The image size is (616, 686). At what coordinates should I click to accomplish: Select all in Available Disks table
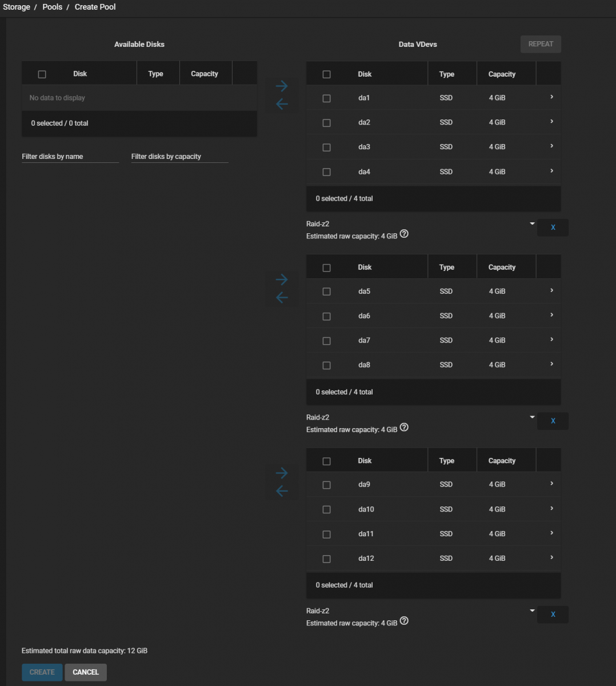[x=42, y=74]
